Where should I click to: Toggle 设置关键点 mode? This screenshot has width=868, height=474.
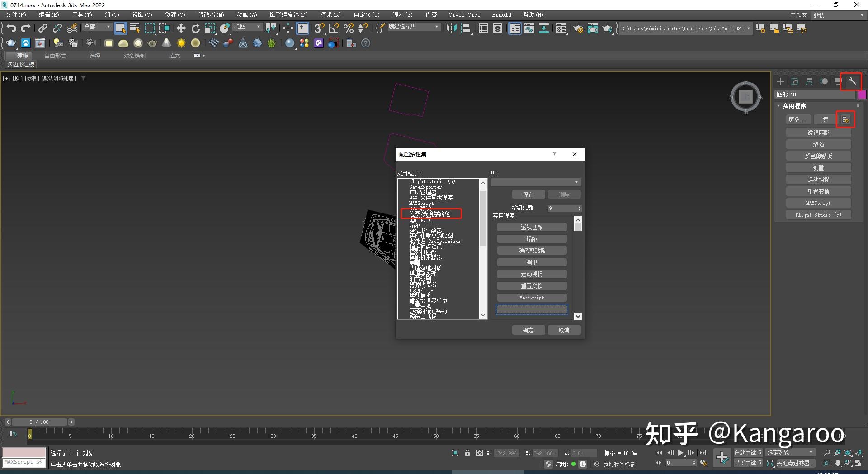(748, 463)
